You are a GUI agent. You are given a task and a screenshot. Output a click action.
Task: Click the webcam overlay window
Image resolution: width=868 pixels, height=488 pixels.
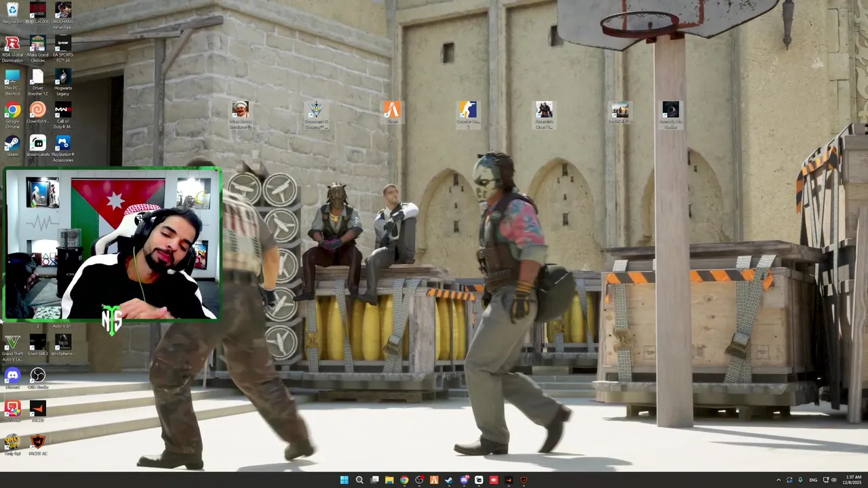coord(113,243)
